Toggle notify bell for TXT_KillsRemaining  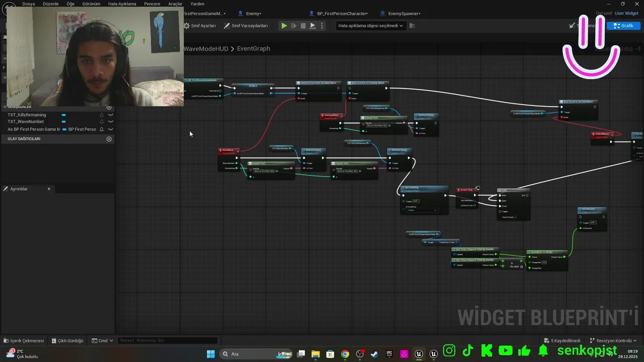pos(102,115)
